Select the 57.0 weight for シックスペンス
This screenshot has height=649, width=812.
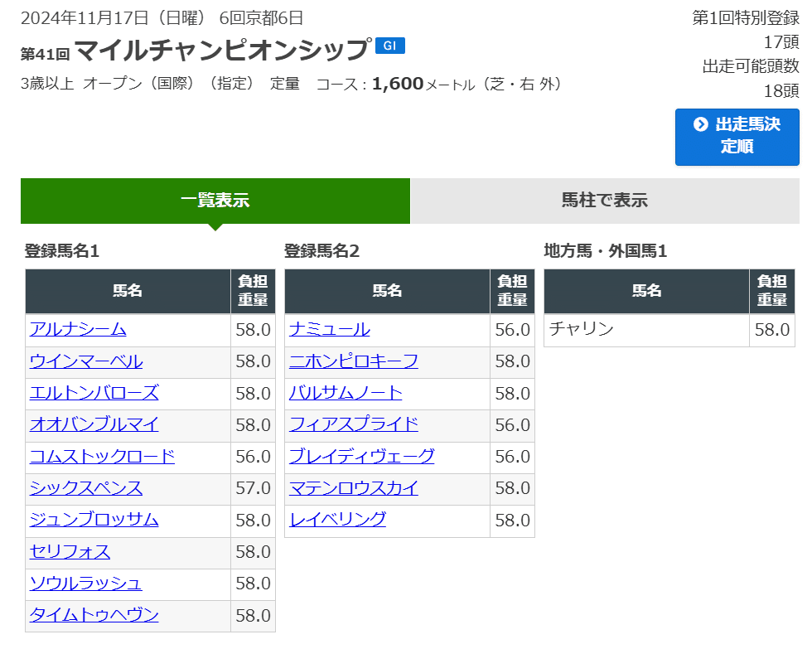[253, 488]
